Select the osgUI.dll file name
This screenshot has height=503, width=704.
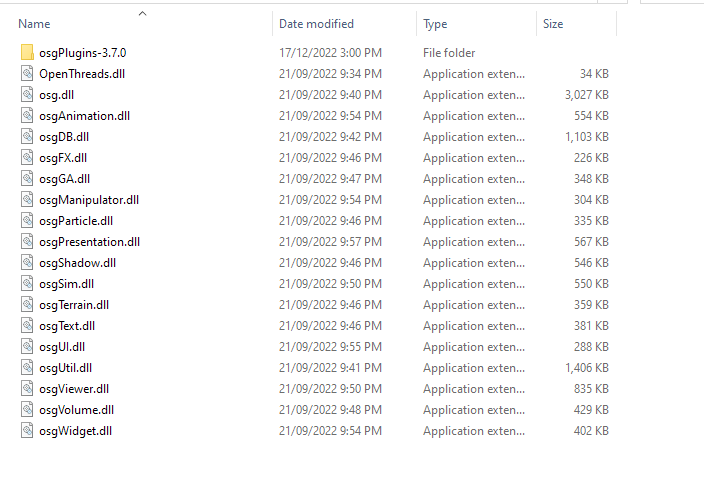[x=62, y=347]
